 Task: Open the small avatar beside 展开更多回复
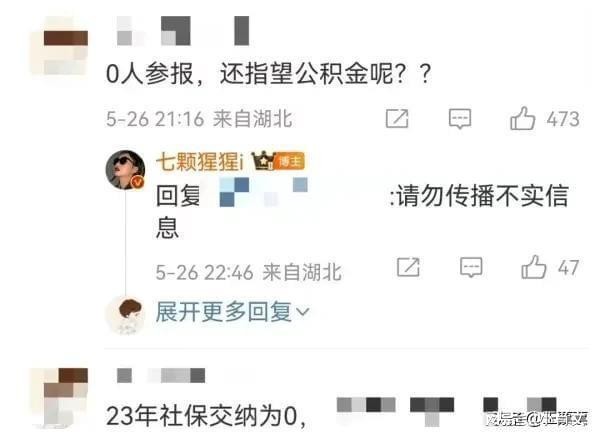coord(126,315)
